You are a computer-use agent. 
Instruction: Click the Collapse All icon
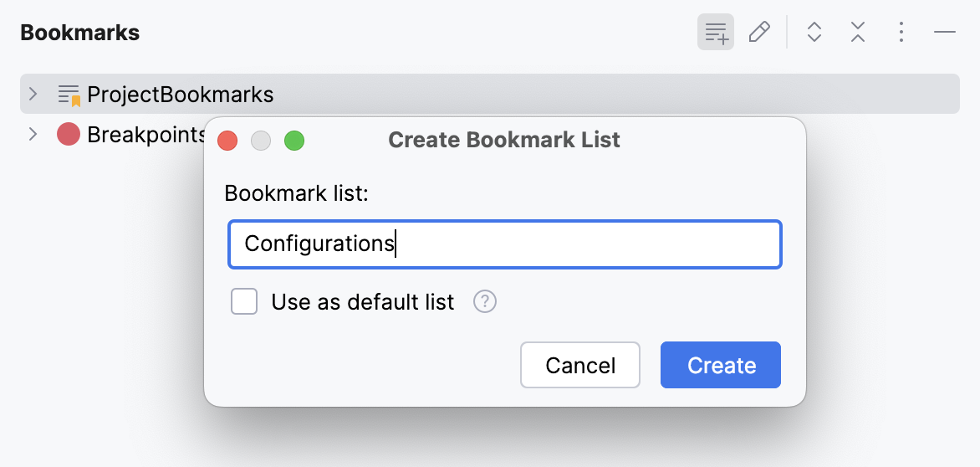[x=858, y=33]
